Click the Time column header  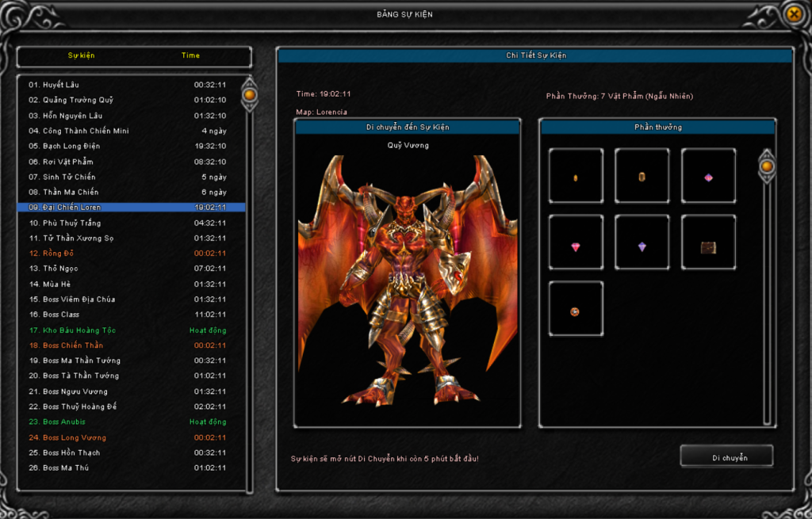[190, 56]
